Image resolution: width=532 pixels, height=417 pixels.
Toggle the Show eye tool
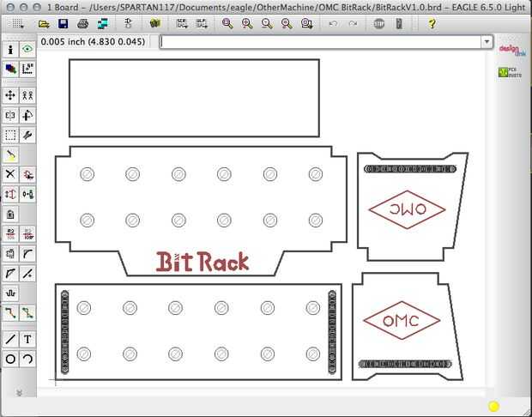click(27, 50)
